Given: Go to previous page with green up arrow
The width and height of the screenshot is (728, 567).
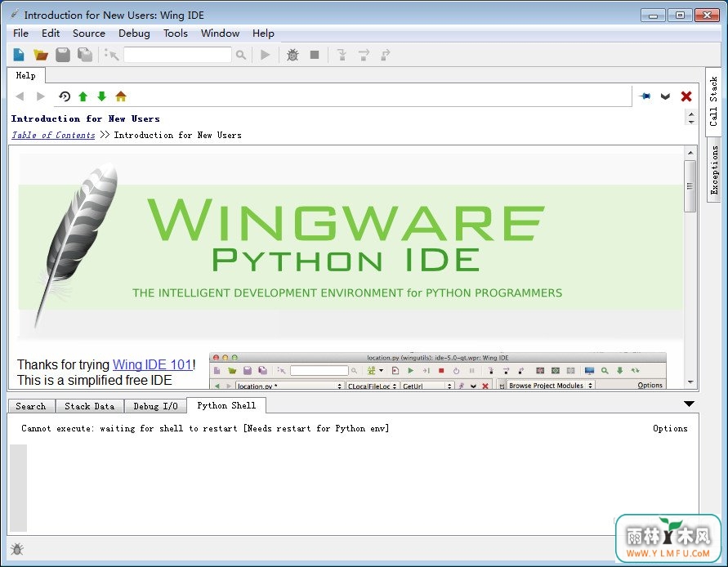Looking at the screenshot, I should 83,96.
